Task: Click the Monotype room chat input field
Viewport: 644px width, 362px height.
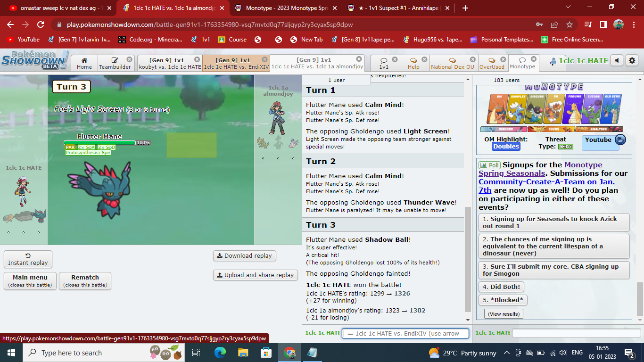Action: coord(575,333)
